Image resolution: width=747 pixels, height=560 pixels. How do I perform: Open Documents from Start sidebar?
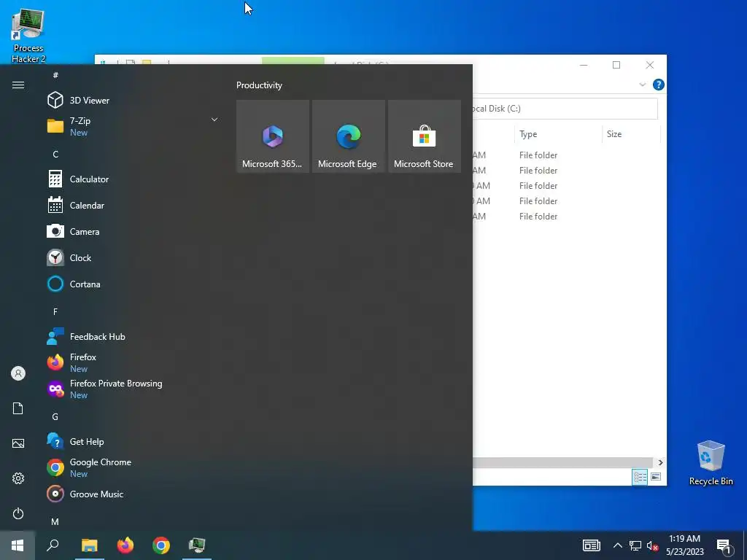[18, 408]
